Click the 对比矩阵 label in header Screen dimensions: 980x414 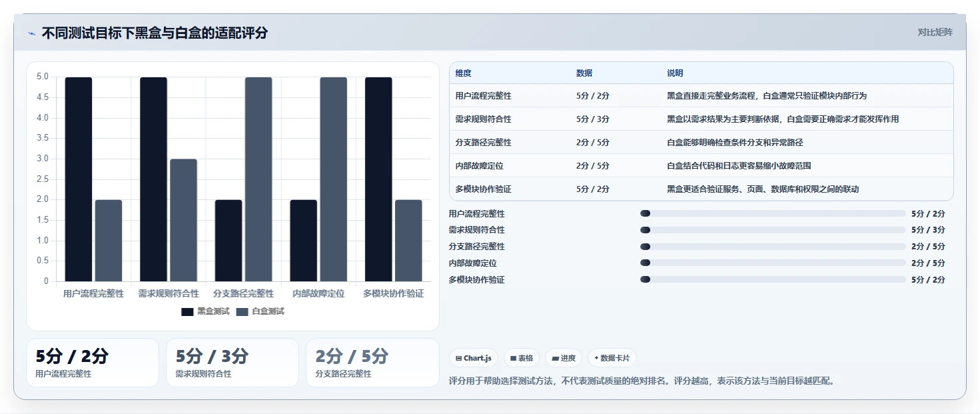pyautogui.click(x=935, y=32)
